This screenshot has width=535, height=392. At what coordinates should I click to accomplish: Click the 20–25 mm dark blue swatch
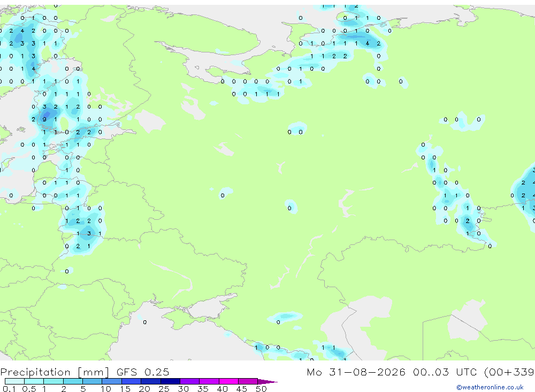coord(151,381)
